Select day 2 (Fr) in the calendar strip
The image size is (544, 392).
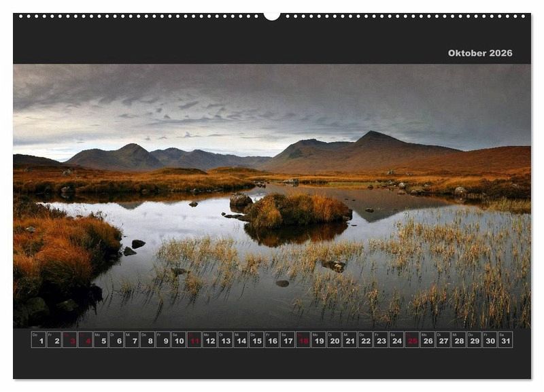(54, 340)
